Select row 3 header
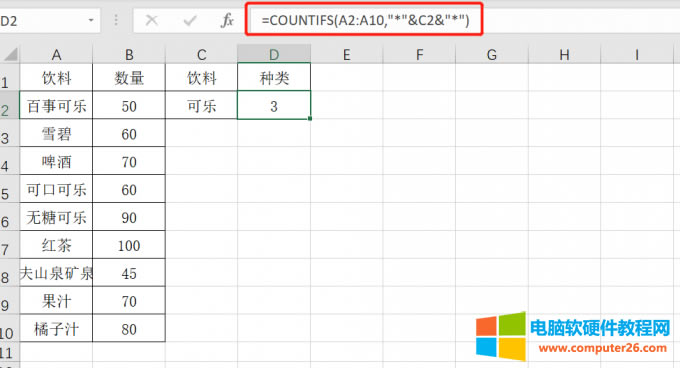 click(x=10, y=133)
